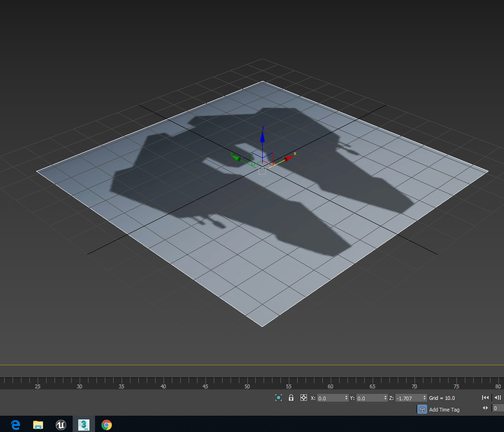
Task: Click the Isolate Selection toggle icon
Action: tap(279, 398)
